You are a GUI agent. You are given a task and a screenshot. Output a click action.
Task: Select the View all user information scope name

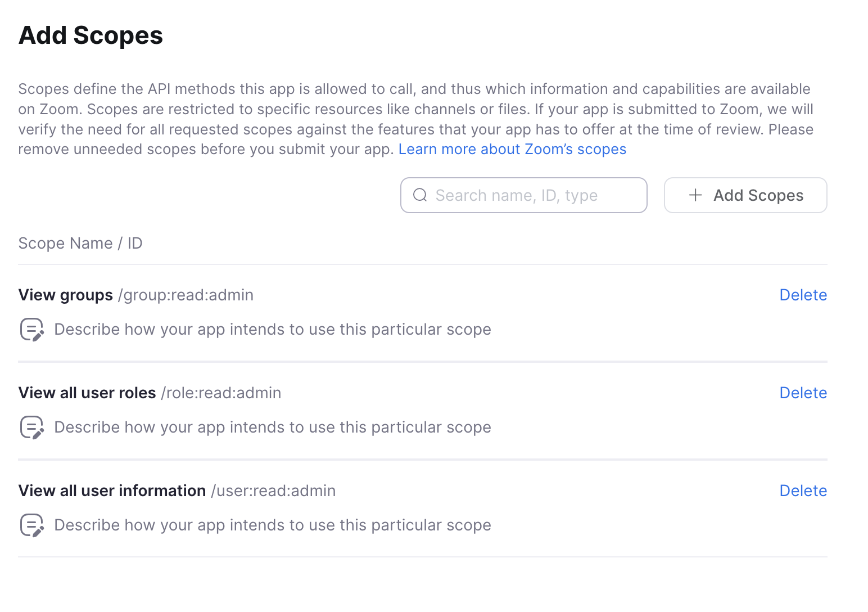[x=112, y=491]
